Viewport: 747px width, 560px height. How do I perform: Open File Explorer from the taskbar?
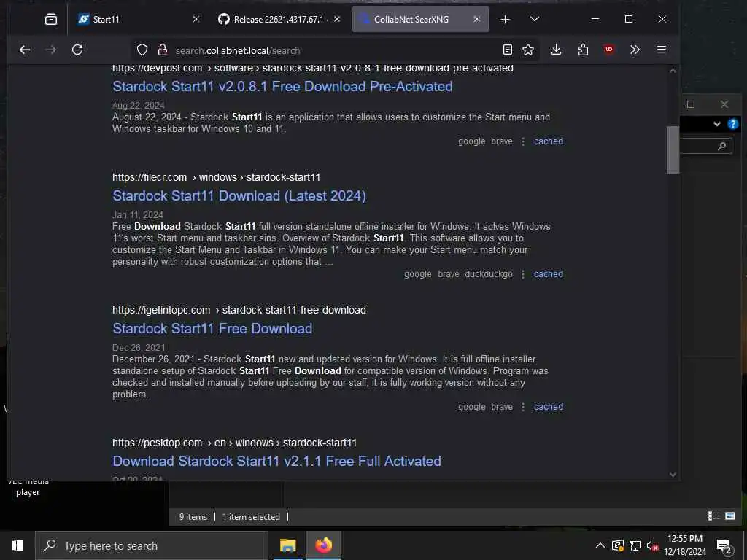click(x=287, y=545)
